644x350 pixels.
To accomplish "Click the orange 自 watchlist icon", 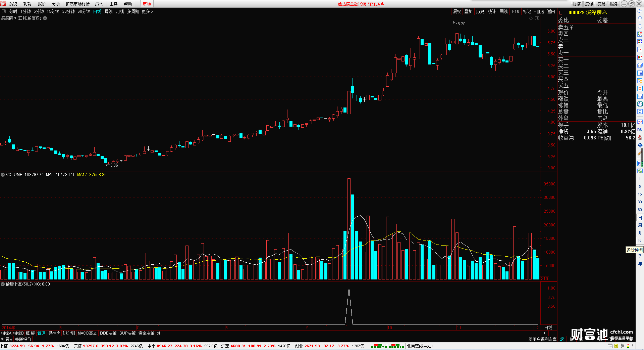I will click(x=640, y=89).
